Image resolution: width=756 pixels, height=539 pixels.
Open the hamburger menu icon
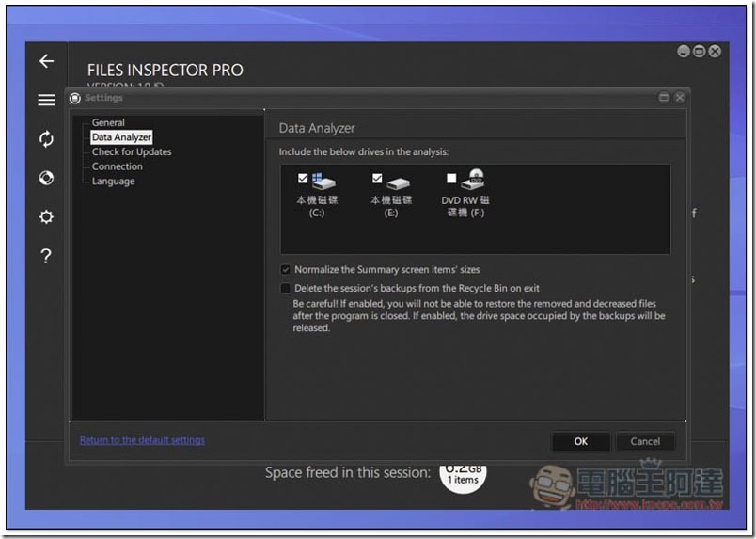46,100
